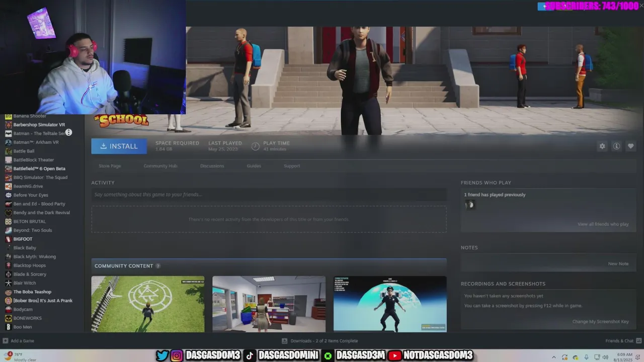Click Barbershop Simulator VR game icon
The width and height of the screenshot is (644, 362).
[x=8, y=125]
